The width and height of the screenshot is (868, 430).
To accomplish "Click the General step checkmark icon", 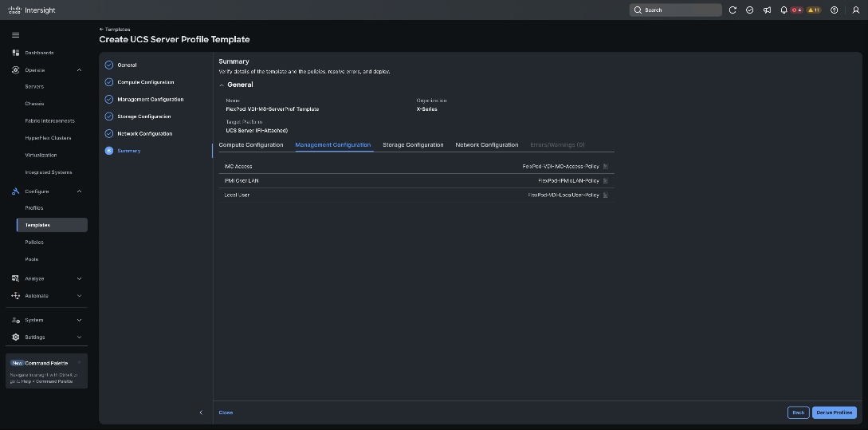I will click(x=109, y=65).
